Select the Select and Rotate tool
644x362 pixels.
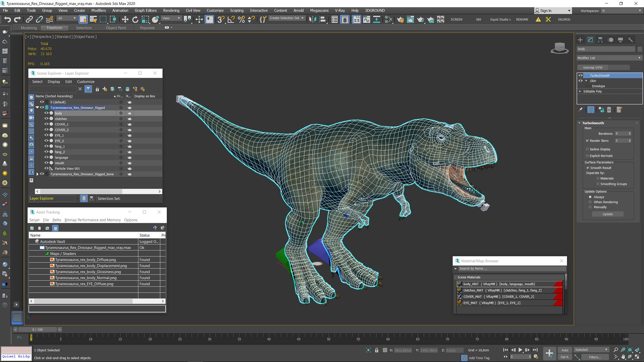click(135, 19)
